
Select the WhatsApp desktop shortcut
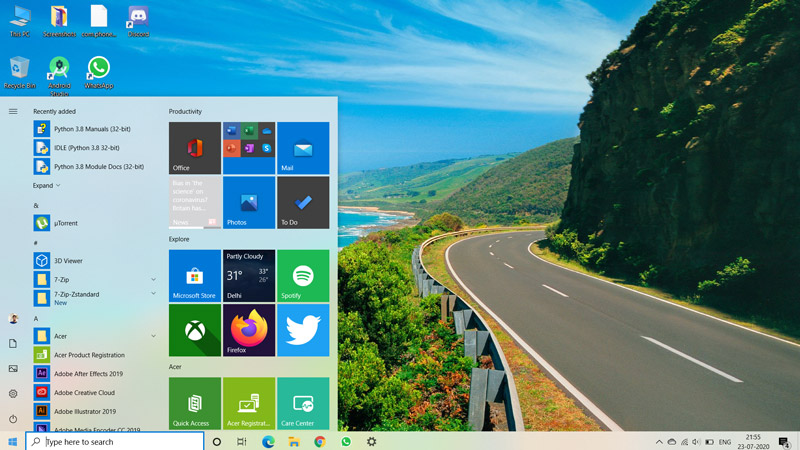tap(98, 73)
